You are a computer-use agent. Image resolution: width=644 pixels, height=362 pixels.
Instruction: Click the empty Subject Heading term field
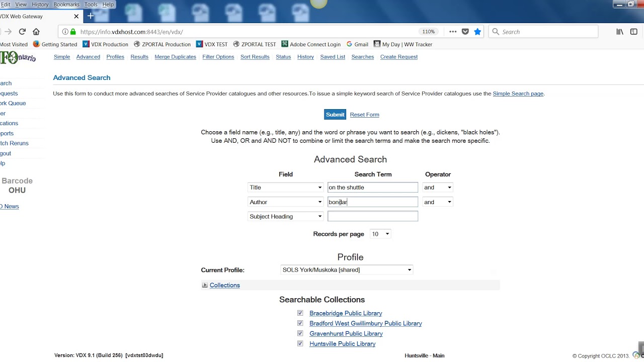point(373,216)
